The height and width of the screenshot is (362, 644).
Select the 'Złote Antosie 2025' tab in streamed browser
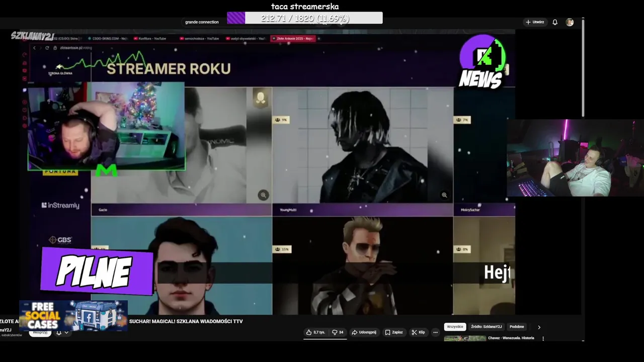(x=292, y=38)
